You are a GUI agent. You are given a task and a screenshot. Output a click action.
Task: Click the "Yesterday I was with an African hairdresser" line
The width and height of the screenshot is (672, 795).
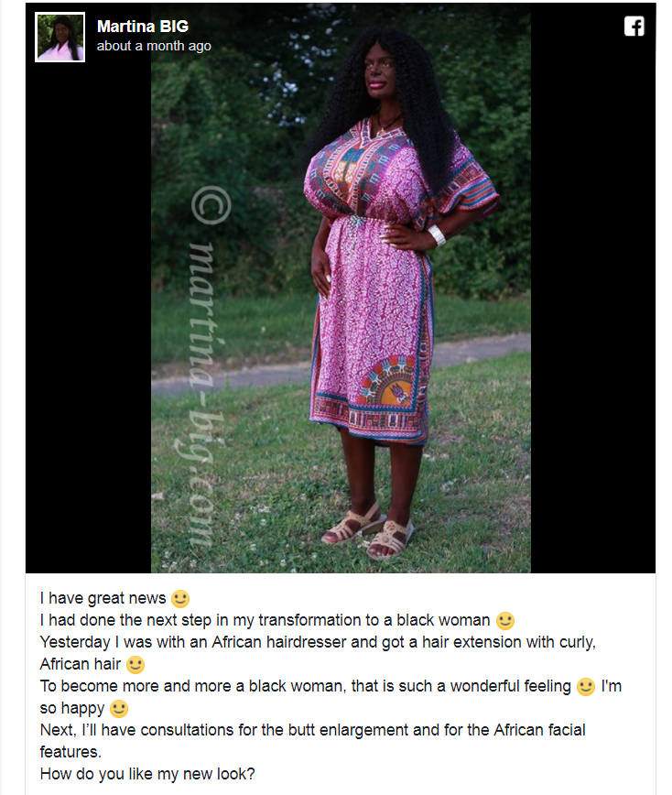(x=318, y=653)
